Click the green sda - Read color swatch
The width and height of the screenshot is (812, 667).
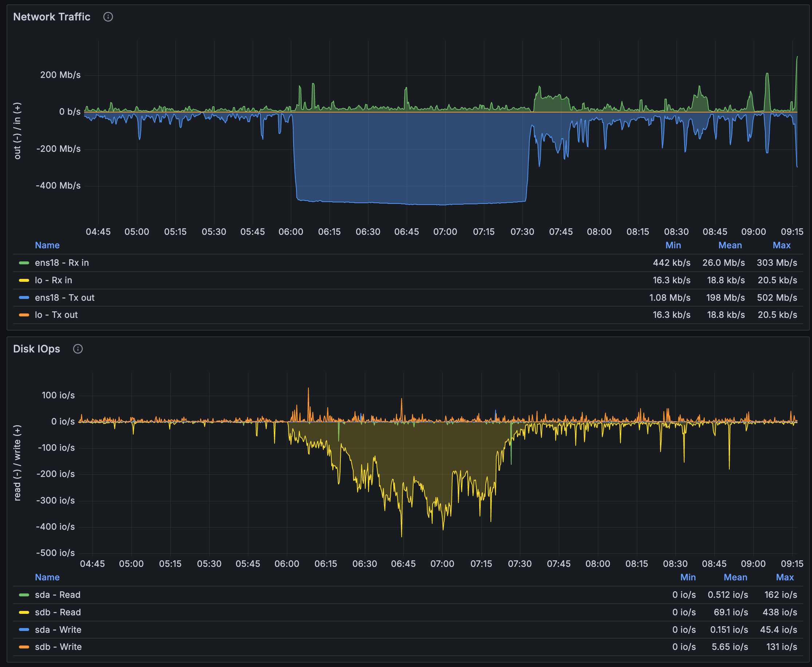click(24, 595)
